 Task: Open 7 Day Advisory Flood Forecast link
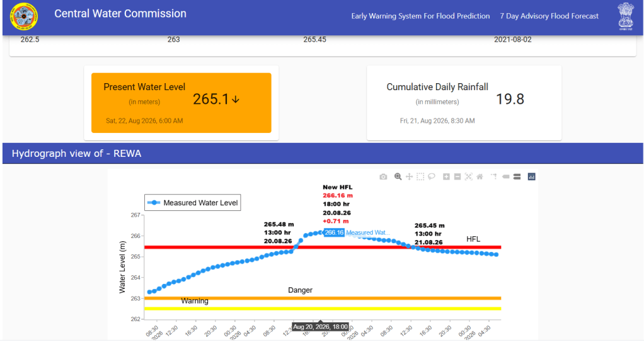(549, 16)
